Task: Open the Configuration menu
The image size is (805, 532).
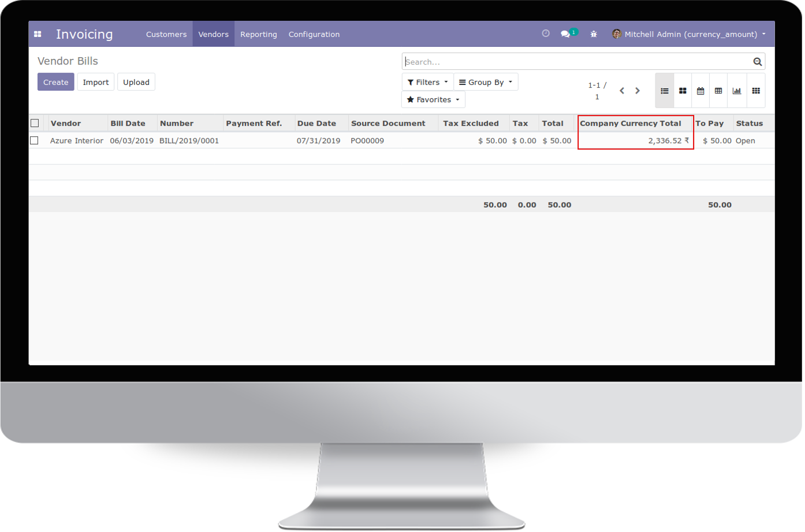Action: 315,34
